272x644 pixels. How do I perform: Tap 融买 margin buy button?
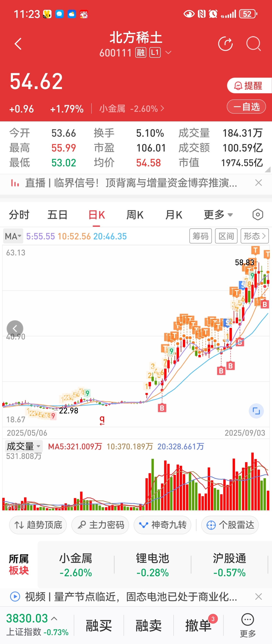99,626
